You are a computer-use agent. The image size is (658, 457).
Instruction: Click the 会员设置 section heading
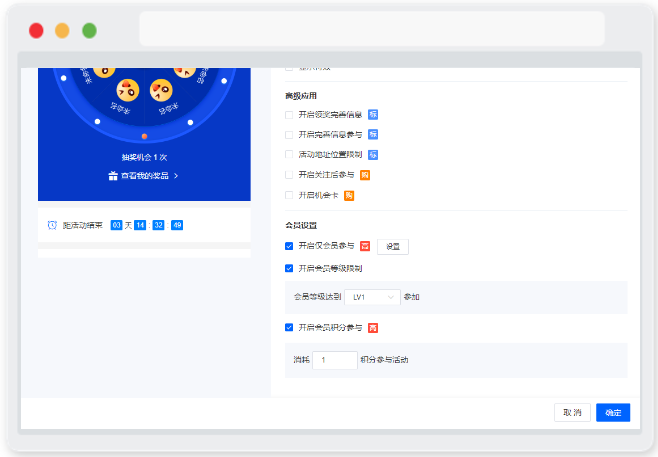click(301, 226)
